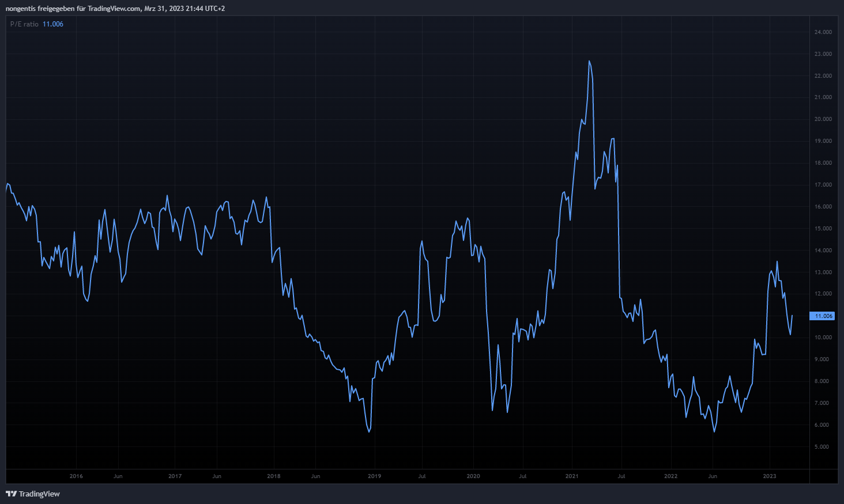Click the 2022 time axis label
This screenshot has width=844, height=504.
click(x=670, y=476)
